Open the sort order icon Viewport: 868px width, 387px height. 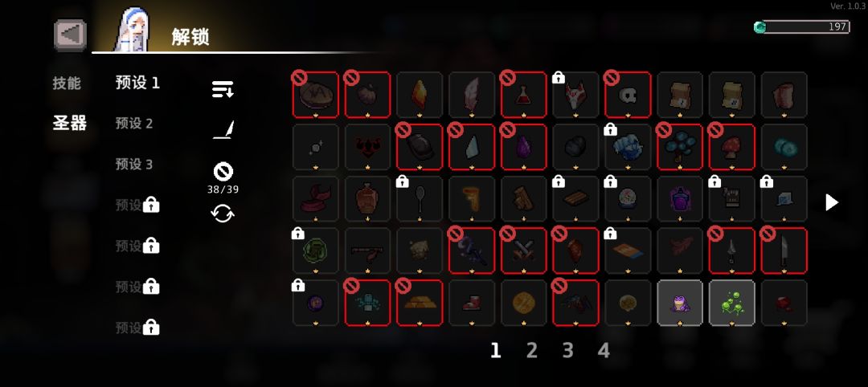(223, 89)
